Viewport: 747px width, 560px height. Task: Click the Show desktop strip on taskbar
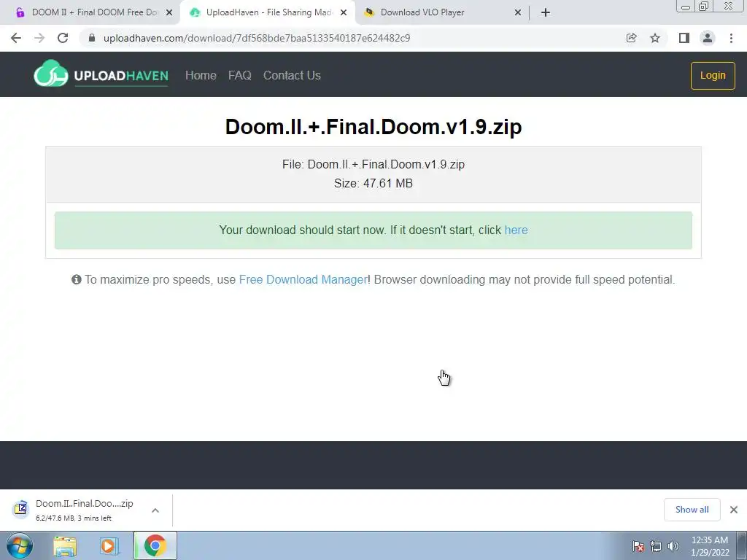tap(742, 546)
